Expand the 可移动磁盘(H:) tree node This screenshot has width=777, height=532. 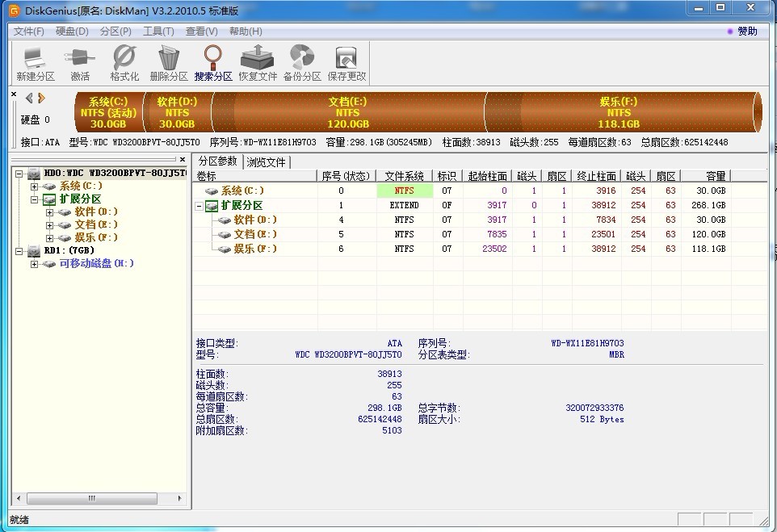[x=35, y=264]
